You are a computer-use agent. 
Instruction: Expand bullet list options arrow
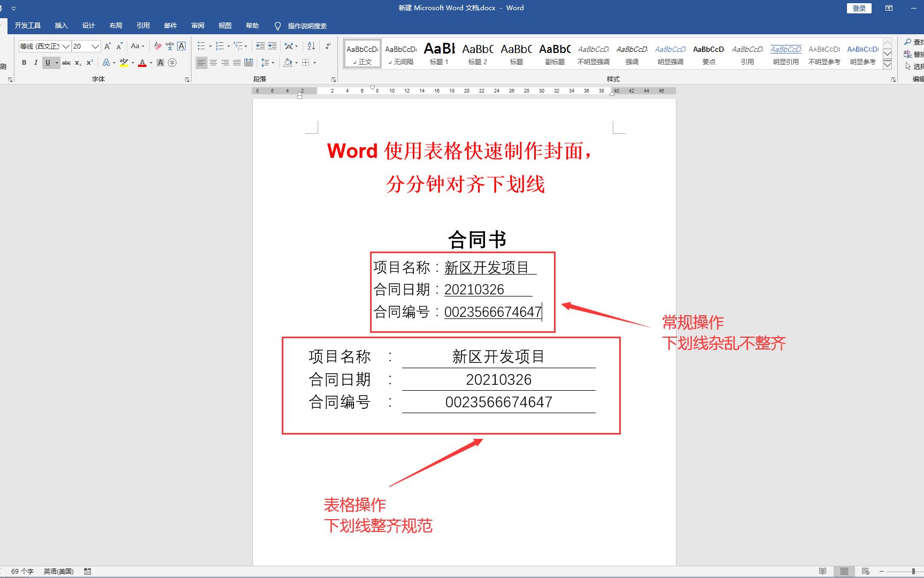[x=210, y=46]
